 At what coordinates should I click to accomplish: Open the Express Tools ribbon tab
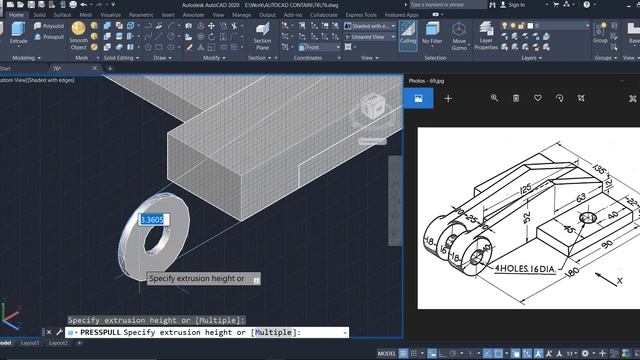tap(361, 15)
